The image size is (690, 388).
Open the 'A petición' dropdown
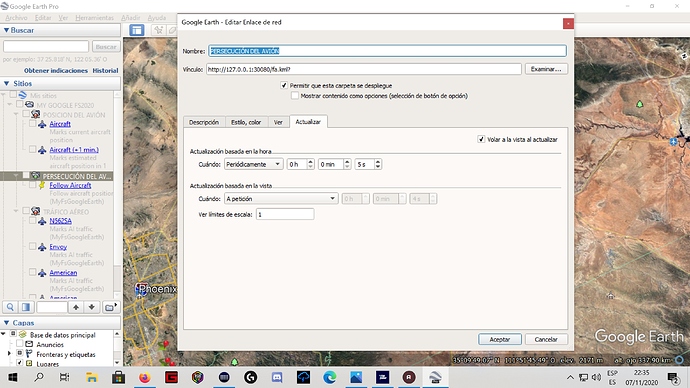pos(281,199)
